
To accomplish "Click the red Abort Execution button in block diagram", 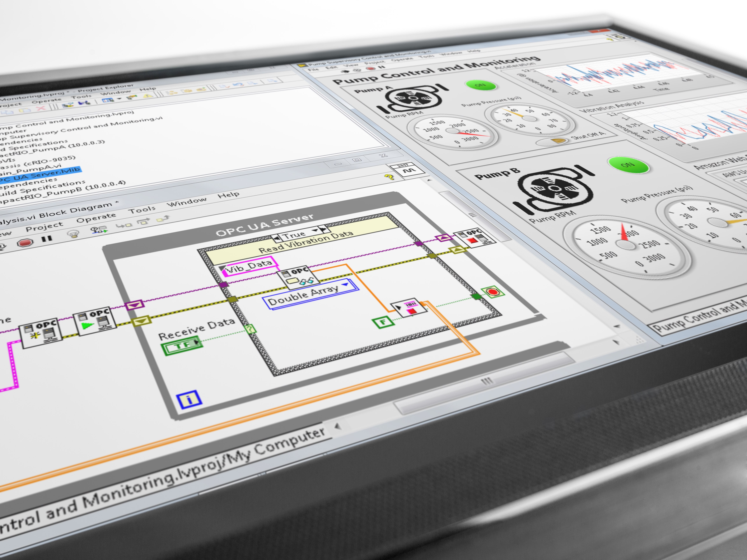I will point(26,242).
